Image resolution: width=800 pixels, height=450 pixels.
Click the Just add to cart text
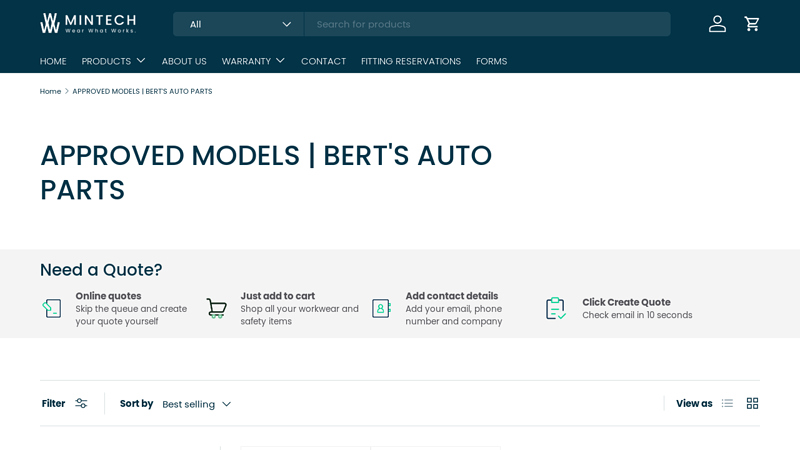coord(278,296)
